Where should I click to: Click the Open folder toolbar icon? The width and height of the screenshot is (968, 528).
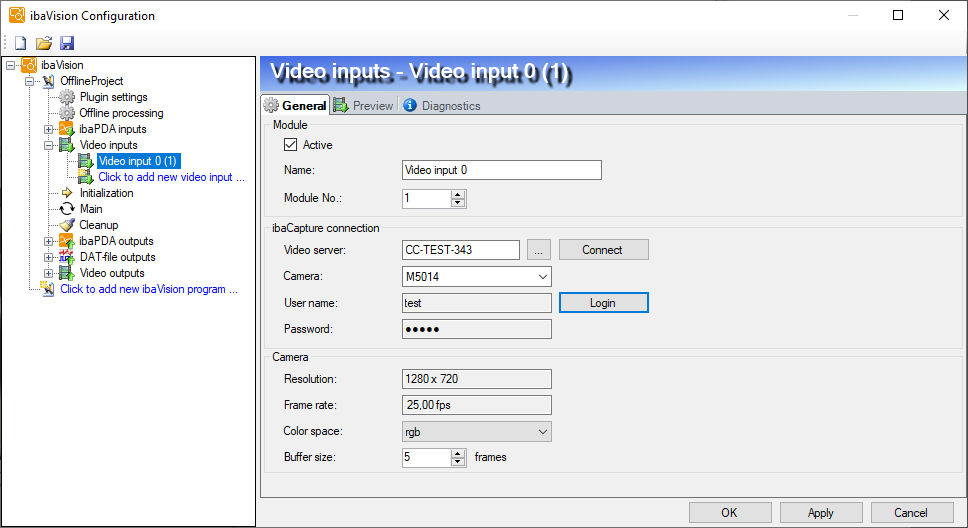pyautogui.click(x=44, y=43)
